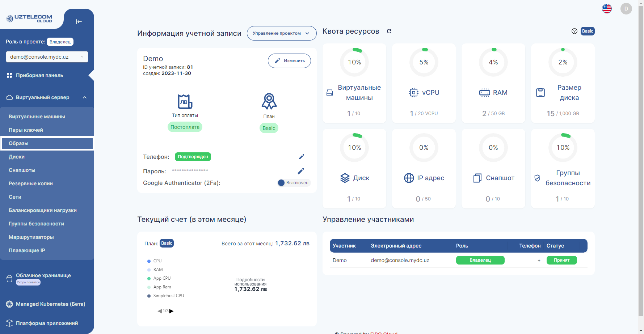The width and height of the screenshot is (644, 334).
Task: Open the user avatar D menu
Action: (626, 9)
